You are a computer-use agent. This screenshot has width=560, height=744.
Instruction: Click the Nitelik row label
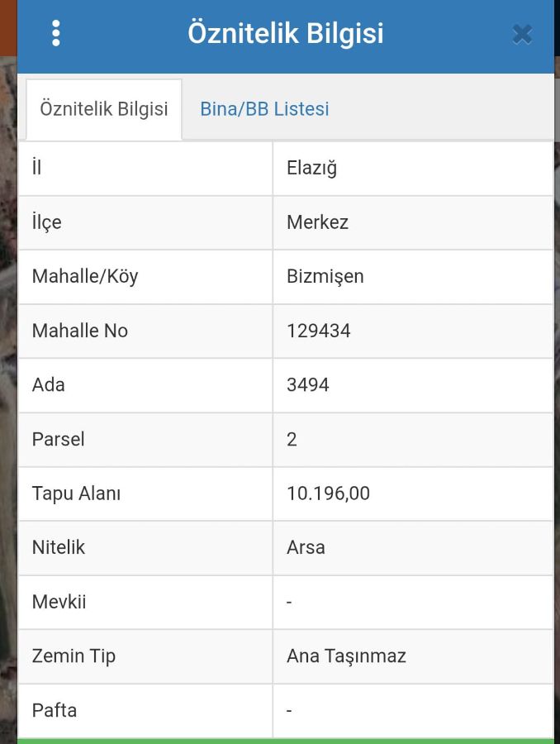tap(59, 547)
